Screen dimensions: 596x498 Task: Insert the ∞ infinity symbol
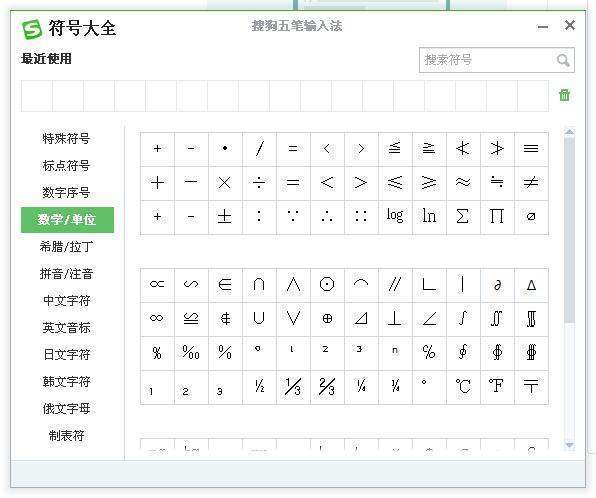[157, 319]
